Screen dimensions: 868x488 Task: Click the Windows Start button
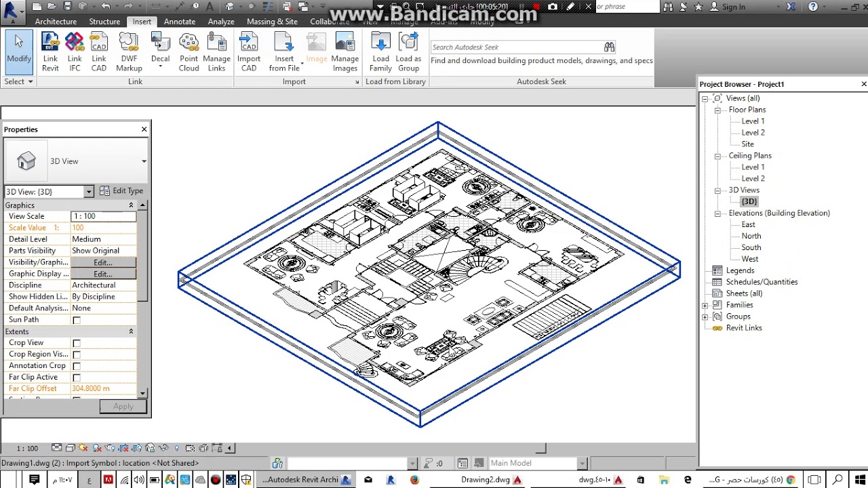tap(859, 480)
